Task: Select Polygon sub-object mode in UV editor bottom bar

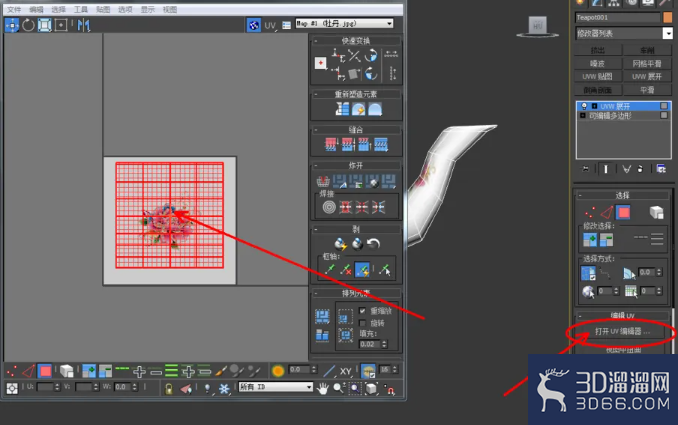Action: coord(45,371)
